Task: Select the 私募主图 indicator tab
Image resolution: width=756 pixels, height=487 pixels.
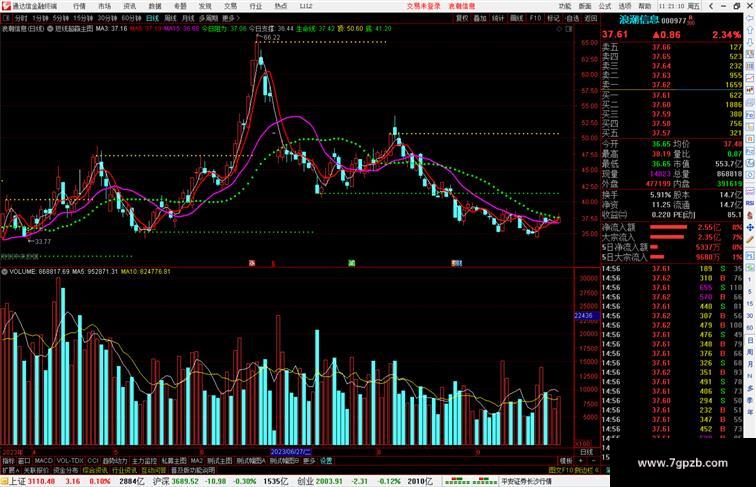Action: [174, 461]
